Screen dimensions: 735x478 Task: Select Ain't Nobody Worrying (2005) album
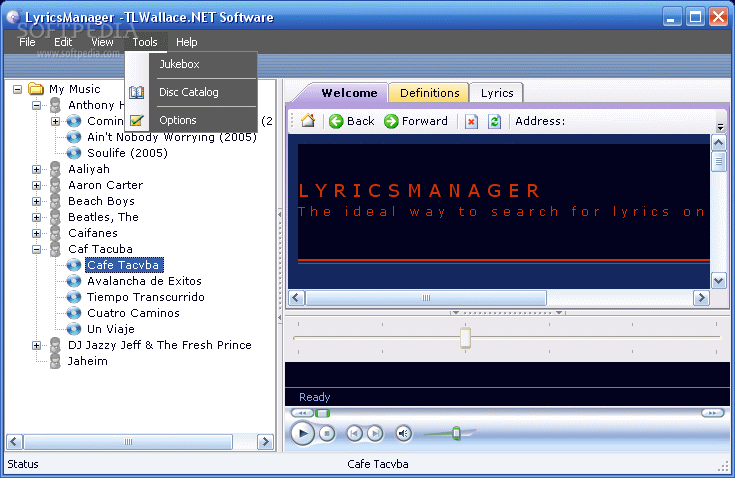172,137
